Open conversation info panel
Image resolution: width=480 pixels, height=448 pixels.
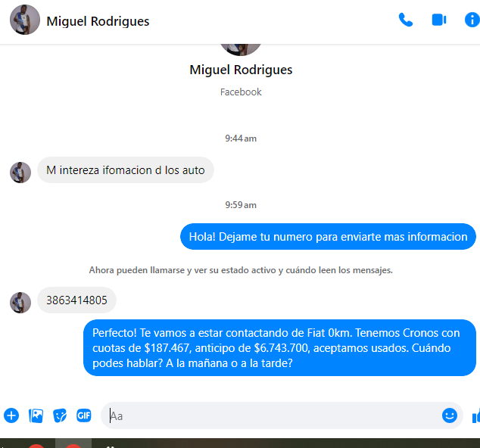coord(472,20)
